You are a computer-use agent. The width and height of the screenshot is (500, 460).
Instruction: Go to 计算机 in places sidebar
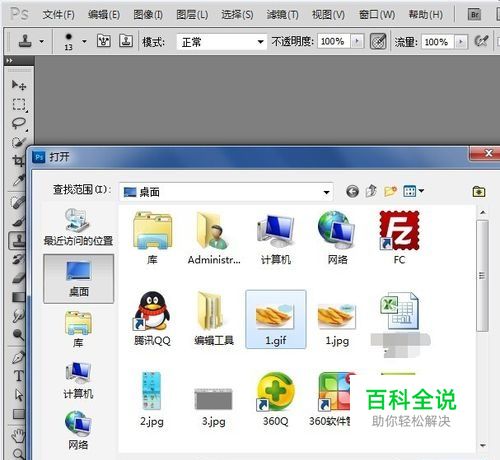78,380
